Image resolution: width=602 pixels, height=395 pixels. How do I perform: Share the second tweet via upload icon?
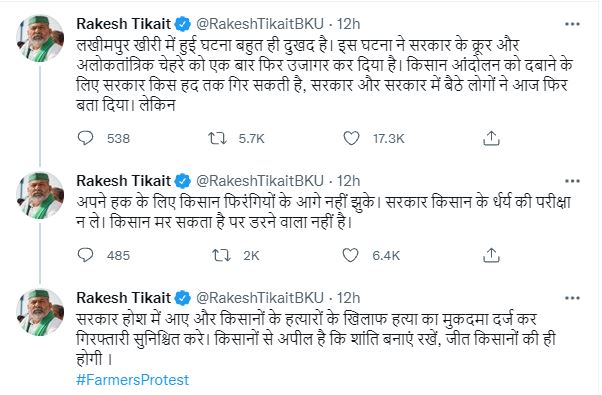pyautogui.click(x=491, y=255)
